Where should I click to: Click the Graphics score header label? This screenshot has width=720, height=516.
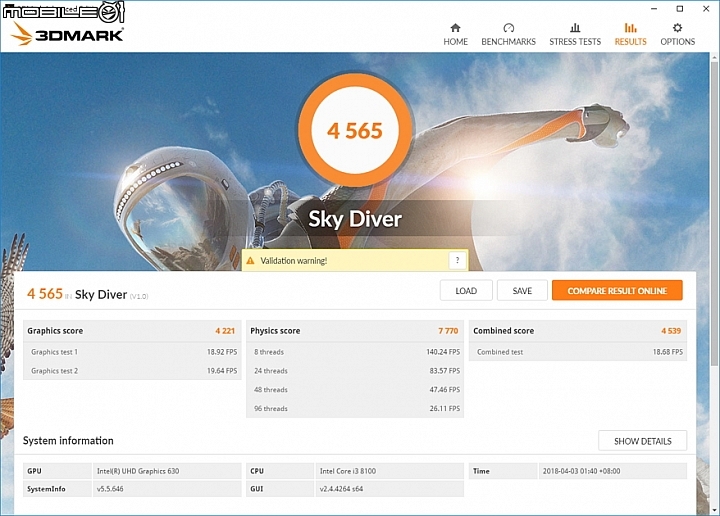click(x=55, y=331)
